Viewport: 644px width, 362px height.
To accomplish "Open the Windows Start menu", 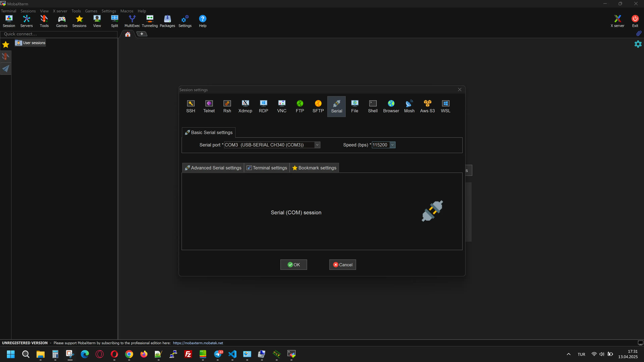I will coord(11,354).
